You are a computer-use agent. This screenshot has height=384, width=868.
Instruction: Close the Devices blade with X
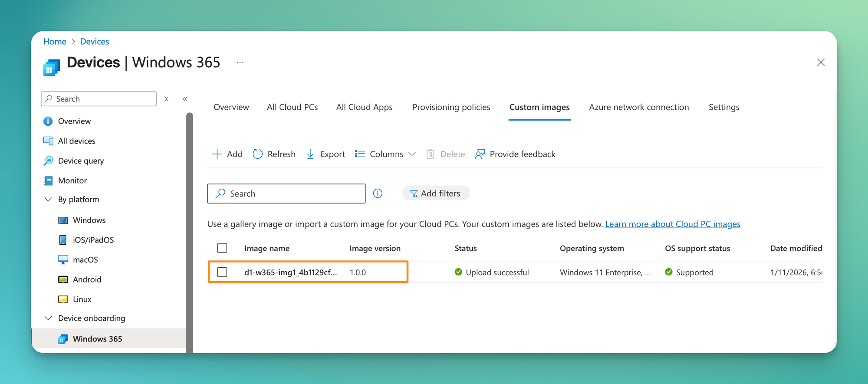point(821,62)
